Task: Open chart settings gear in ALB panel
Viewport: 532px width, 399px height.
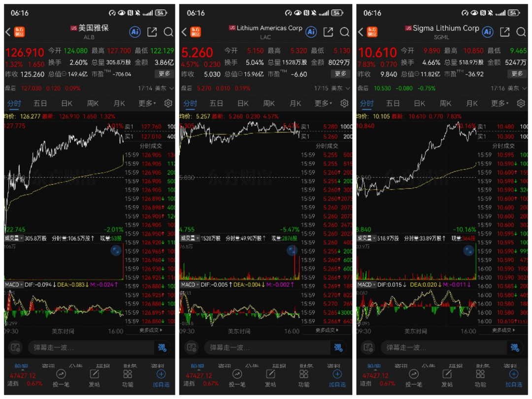Action: (168, 103)
